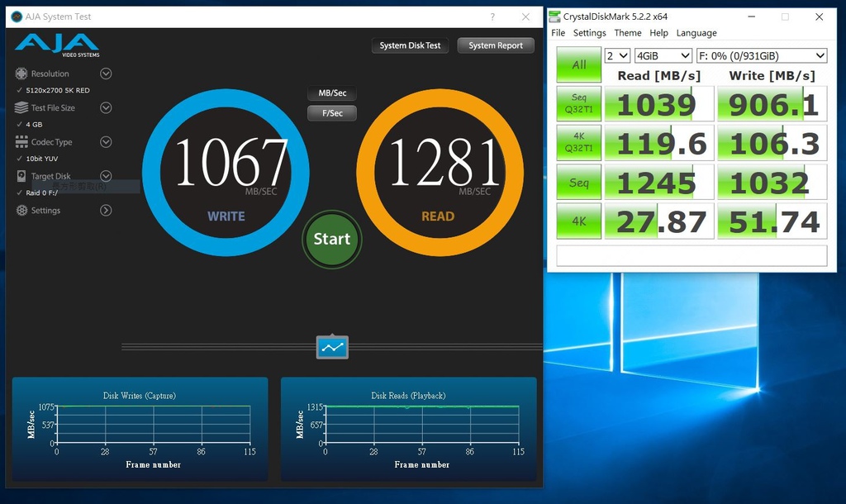Open the AJA help question mark
Viewport: 846px width, 504px height.
[x=492, y=17]
